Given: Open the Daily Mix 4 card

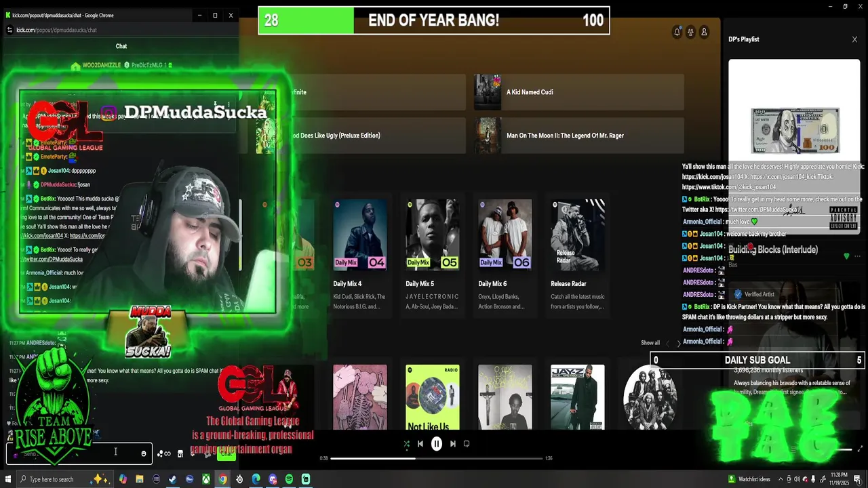Looking at the screenshot, I should 360,254.
